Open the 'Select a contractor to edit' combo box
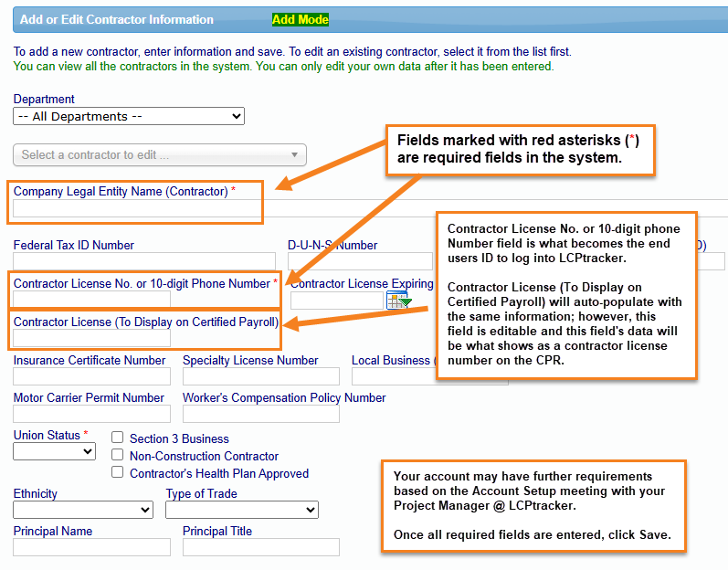The height and width of the screenshot is (570, 728). click(x=160, y=154)
